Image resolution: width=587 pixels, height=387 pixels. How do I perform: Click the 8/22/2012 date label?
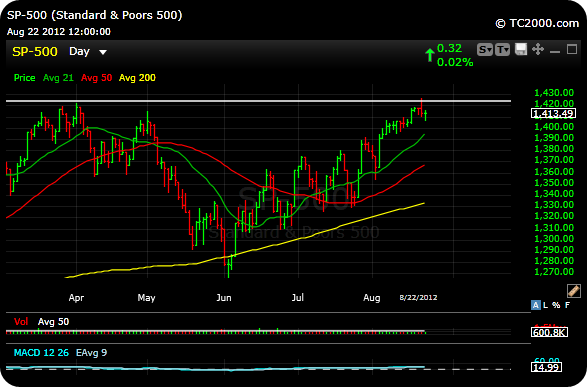click(418, 298)
